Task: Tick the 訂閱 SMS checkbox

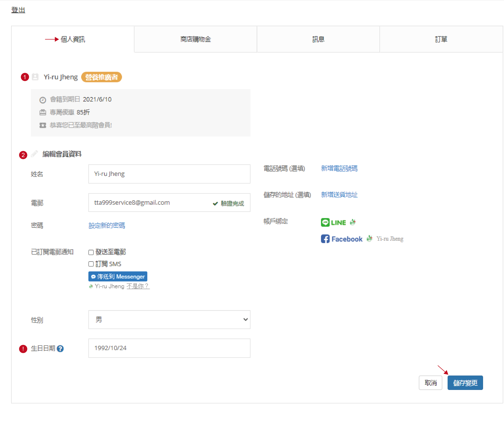Action: 91,264
